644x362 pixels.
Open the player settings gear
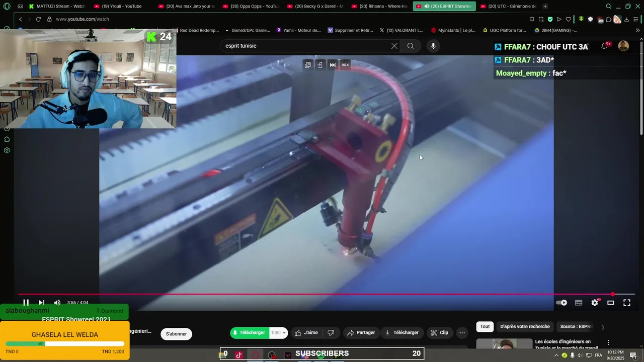595,303
